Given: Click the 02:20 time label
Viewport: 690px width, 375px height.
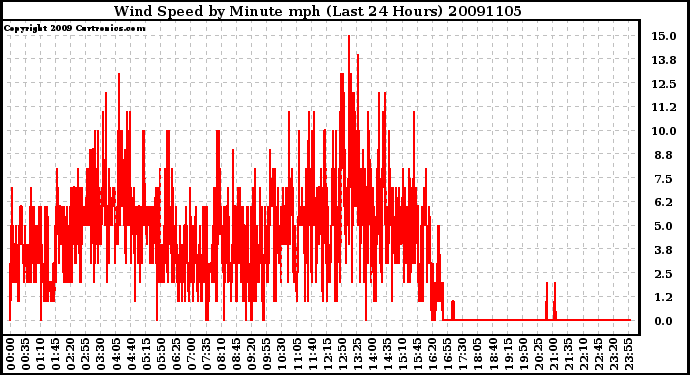Looking at the screenshot, I should click(x=71, y=354).
